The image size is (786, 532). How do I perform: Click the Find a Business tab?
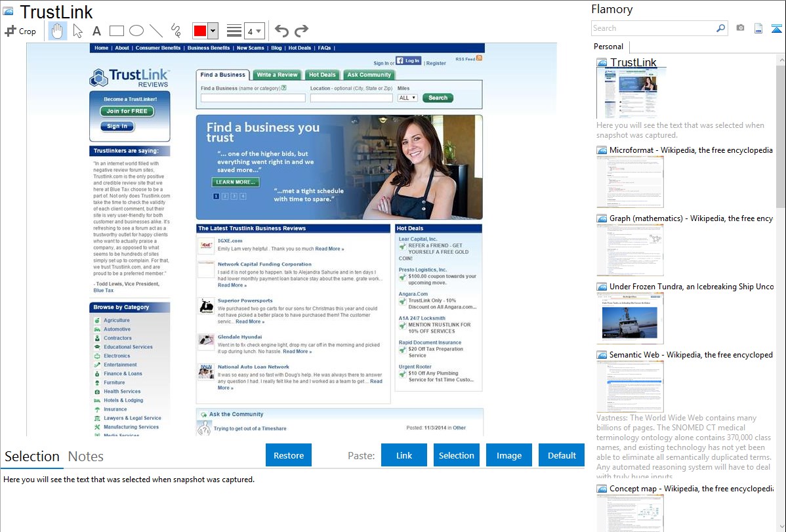coord(222,75)
